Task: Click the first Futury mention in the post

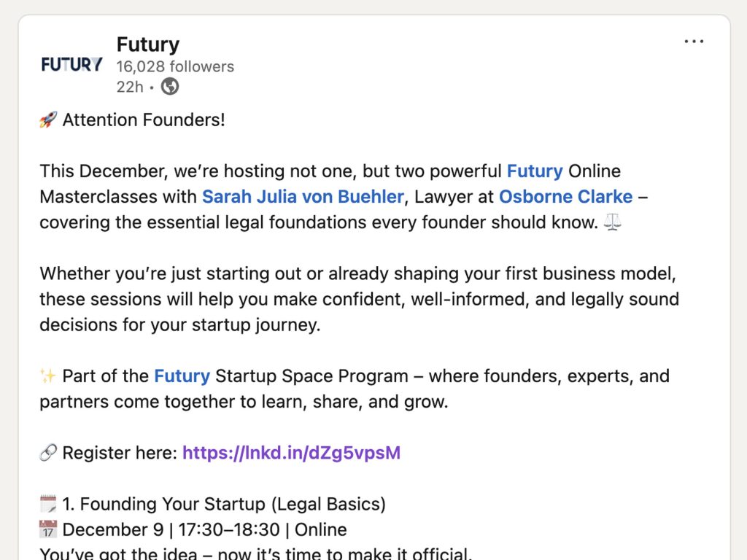Action: [535, 171]
